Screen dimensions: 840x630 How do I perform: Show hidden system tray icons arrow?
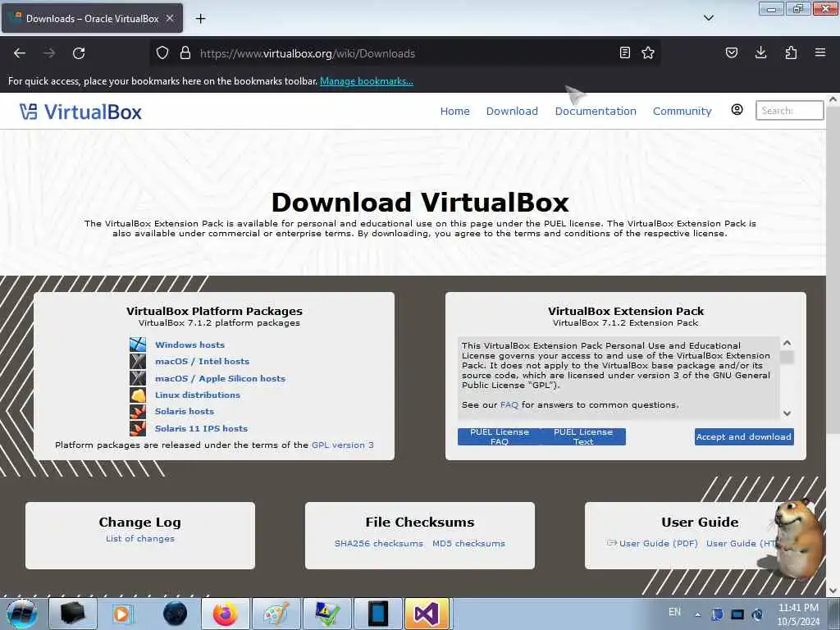coord(697,614)
